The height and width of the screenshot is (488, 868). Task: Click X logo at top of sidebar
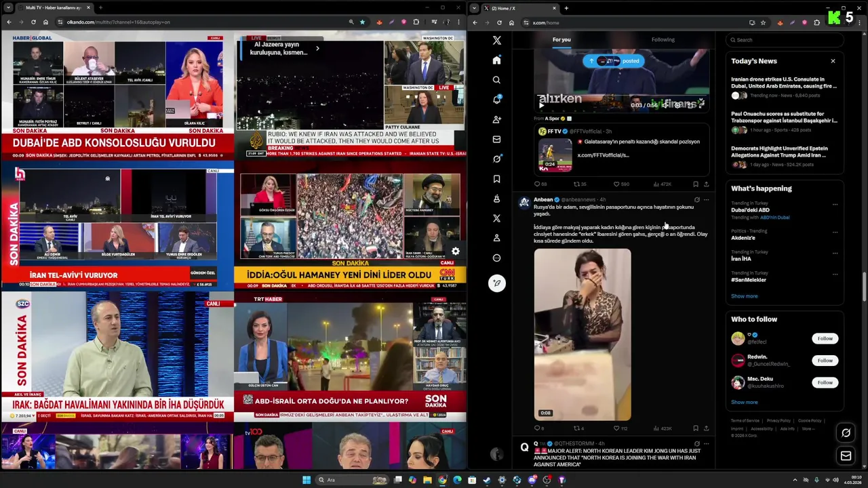(497, 41)
